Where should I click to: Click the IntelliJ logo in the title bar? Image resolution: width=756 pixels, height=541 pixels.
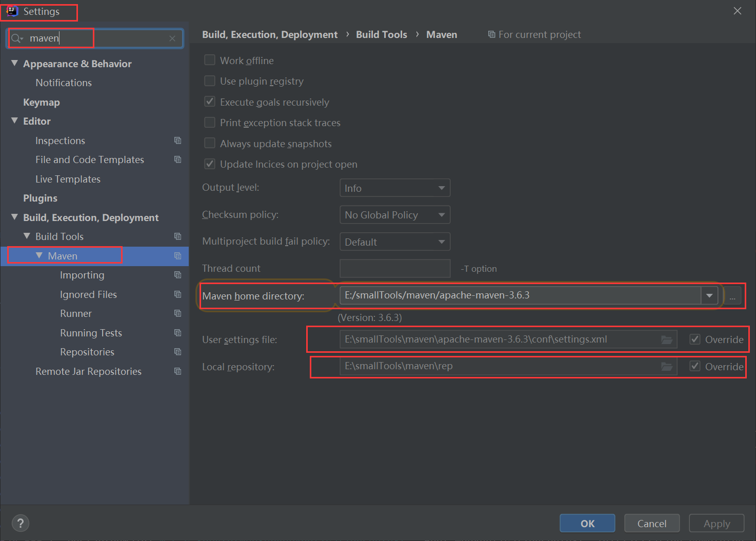tap(11, 10)
